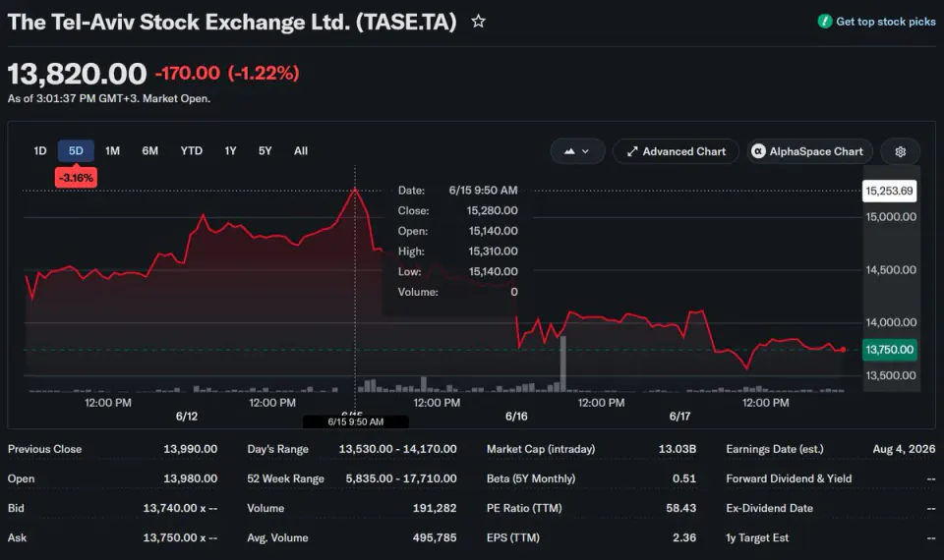Viewport: 944px width, 560px height.
Task: Open the Advanced Chart button
Action: click(676, 151)
